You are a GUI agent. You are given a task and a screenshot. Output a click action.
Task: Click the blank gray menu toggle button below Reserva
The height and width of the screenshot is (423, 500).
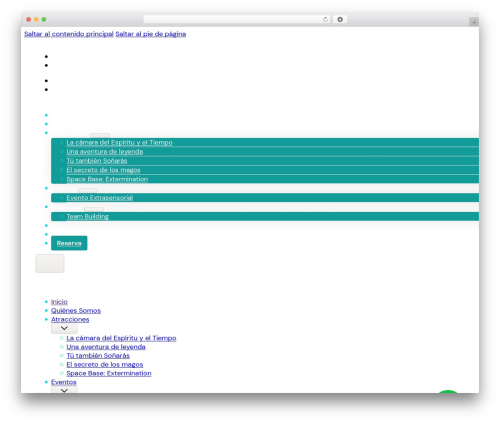pos(50,263)
